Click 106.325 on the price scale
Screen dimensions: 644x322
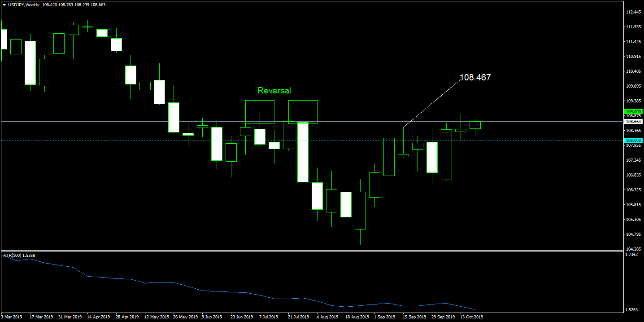633,190
